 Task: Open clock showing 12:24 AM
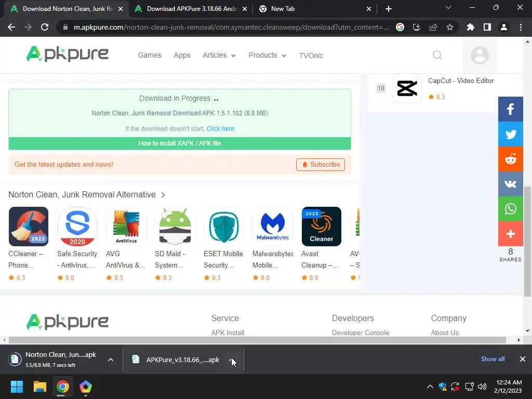[508, 387]
